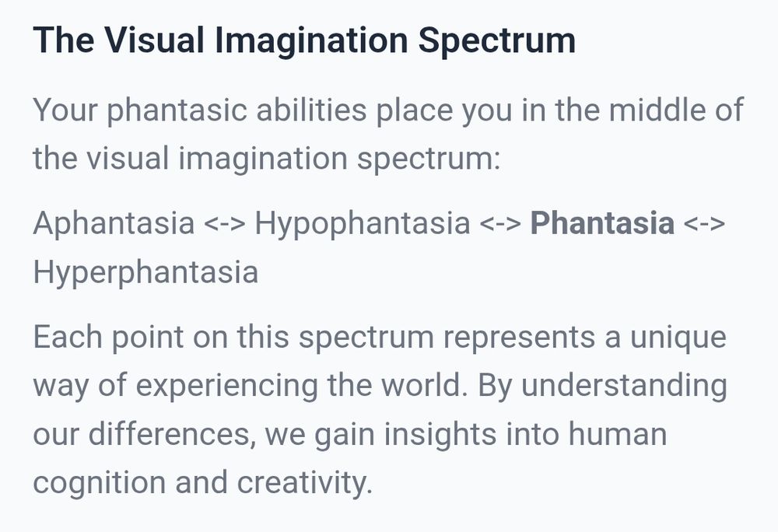Click the word "unique" in the last paragraph

point(678,338)
